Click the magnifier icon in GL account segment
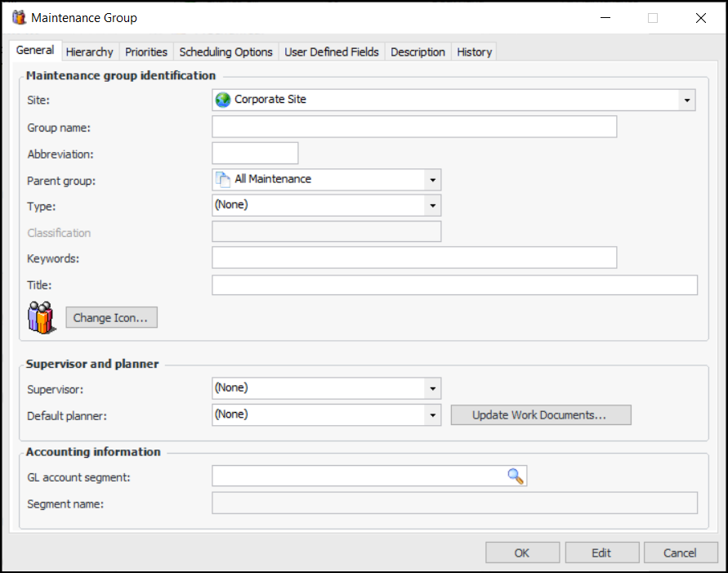 pyautogui.click(x=515, y=476)
